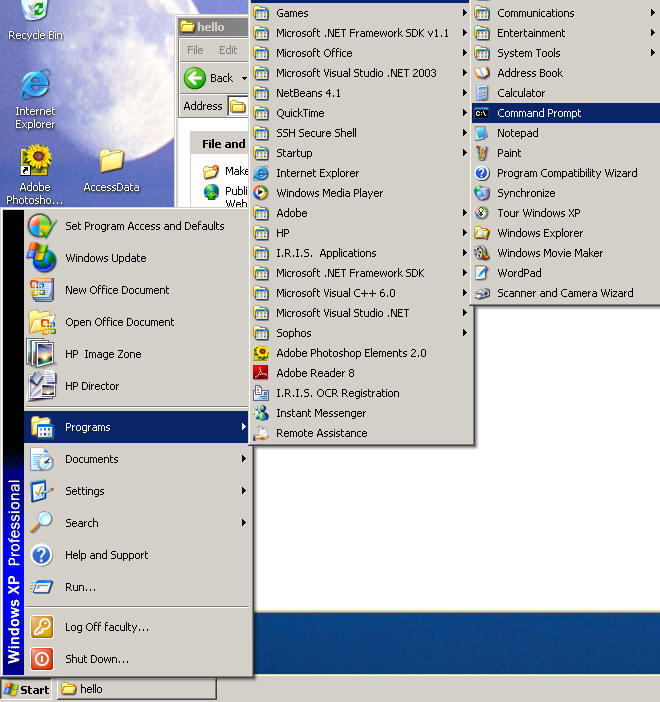Open the Adobe Photoshop desktop shortcut
Viewport: 660px width, 702px height.
point(35,175)
